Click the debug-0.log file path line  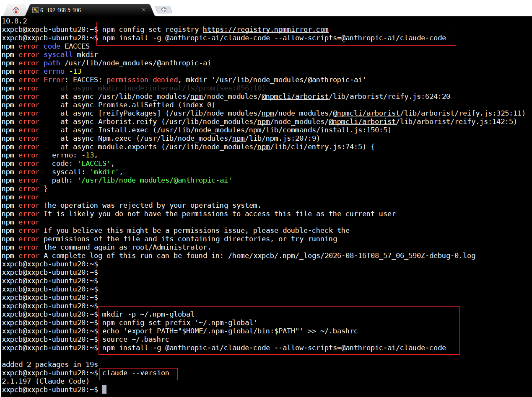click(x=239, y=255)
